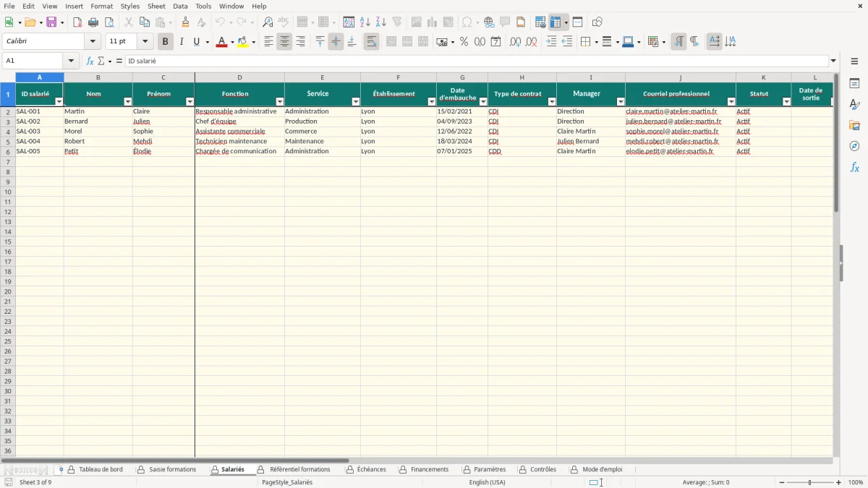Open the Data menu

[x=180, y=6]
